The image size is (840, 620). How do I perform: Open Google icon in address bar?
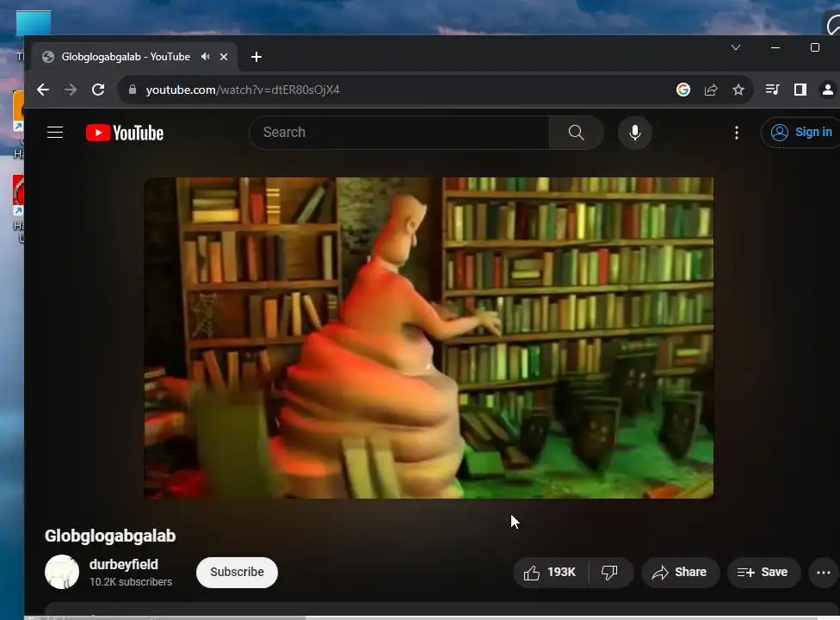pos(683,90)
